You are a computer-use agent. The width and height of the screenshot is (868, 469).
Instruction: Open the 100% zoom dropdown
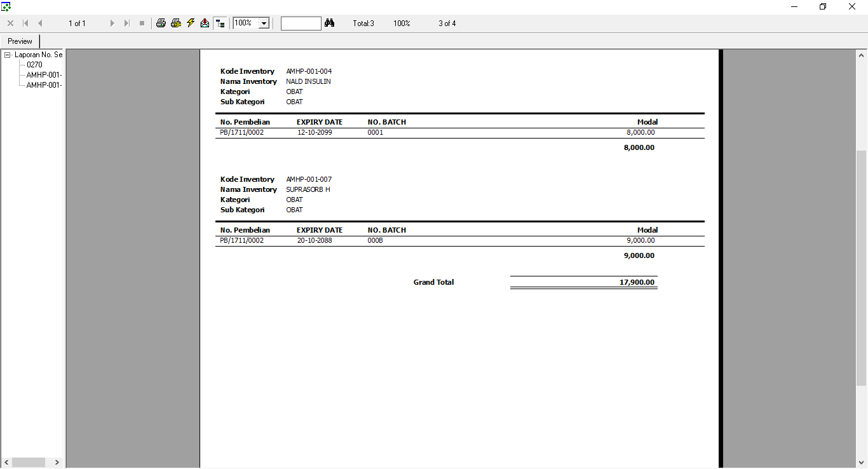click(264, 24)
